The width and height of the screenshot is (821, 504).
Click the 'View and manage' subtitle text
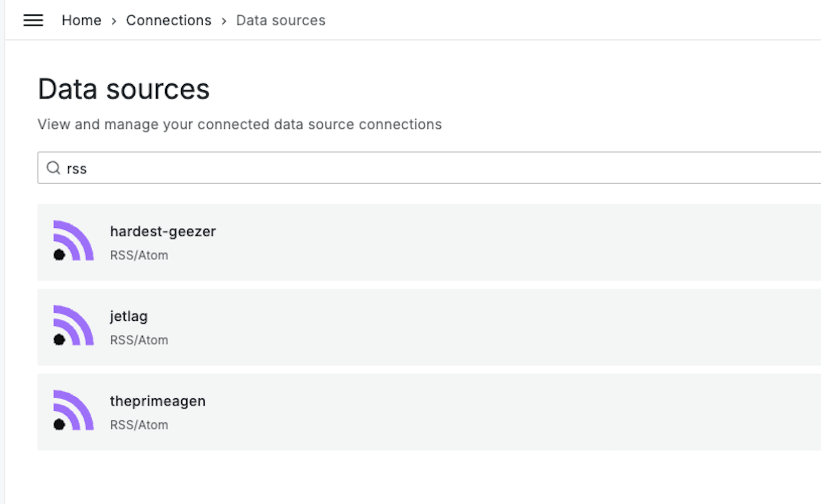(x=239, y=125)
